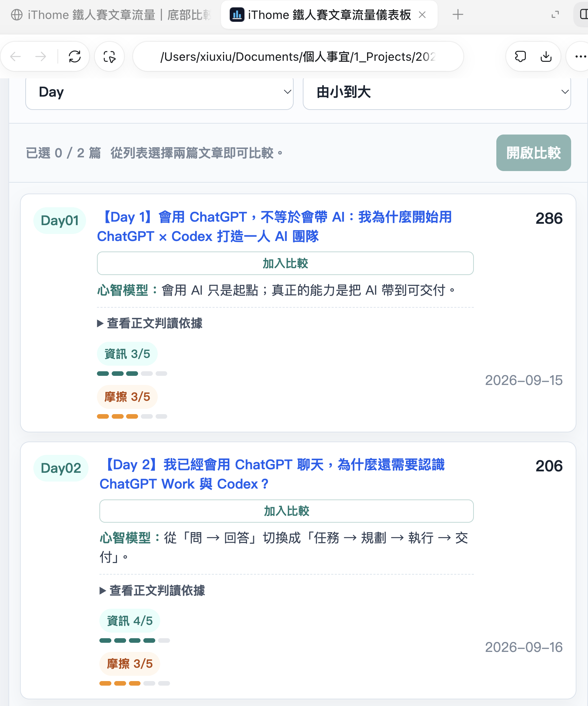Click the Day01 badge
588x706 pixels.
coord(60,221)
